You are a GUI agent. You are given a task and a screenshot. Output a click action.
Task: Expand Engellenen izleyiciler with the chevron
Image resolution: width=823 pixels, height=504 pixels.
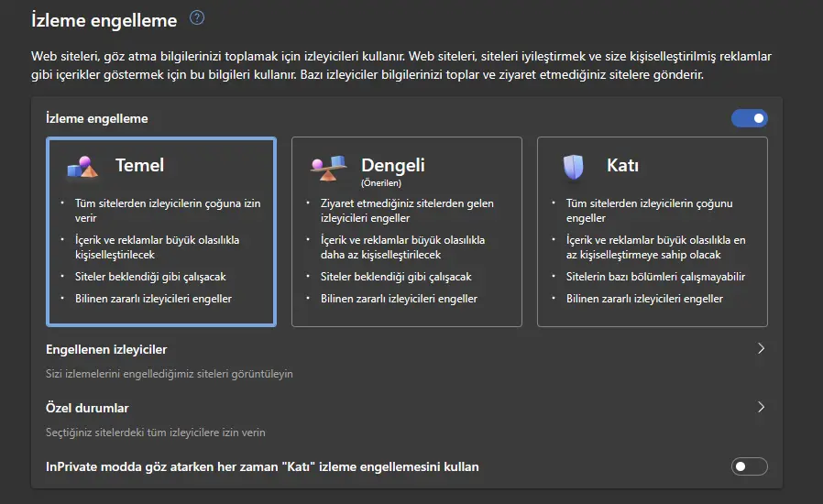pos(761,348)
